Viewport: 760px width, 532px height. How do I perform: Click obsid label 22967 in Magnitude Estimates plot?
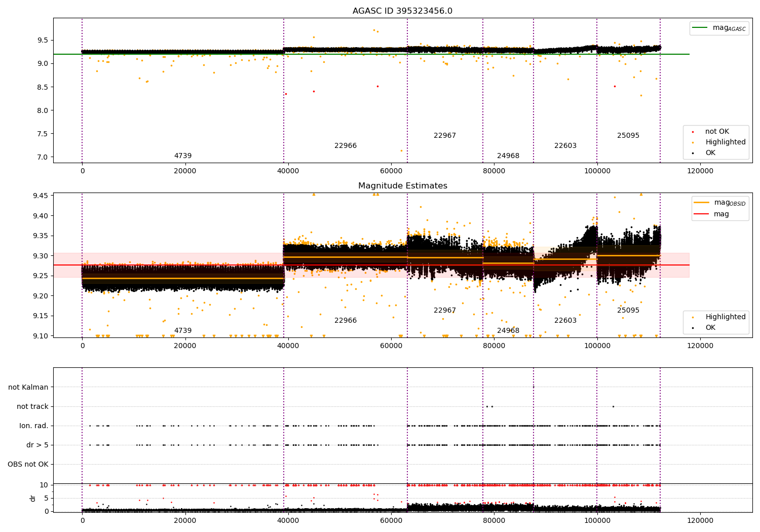[445, 311]
